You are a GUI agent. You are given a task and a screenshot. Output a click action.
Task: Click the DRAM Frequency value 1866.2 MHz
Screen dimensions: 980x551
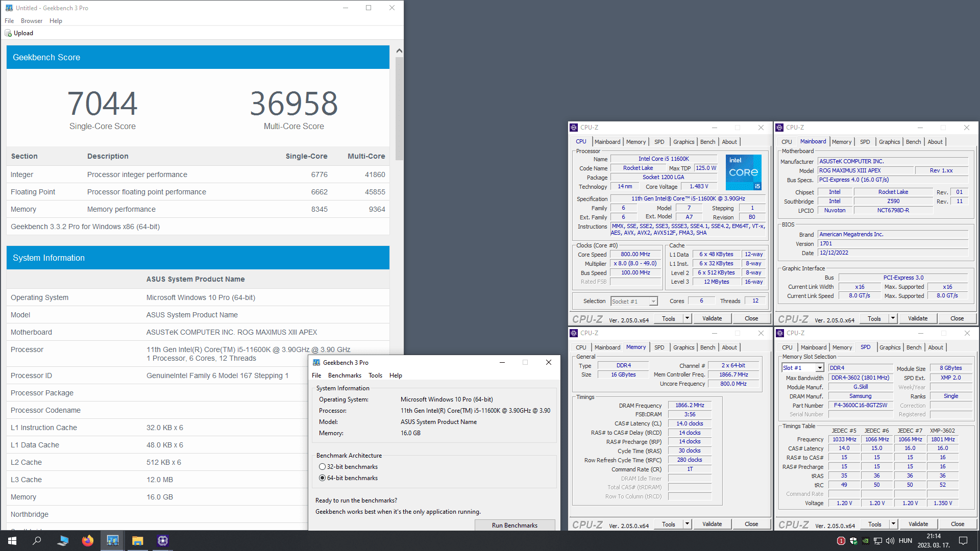click(690, 406)
